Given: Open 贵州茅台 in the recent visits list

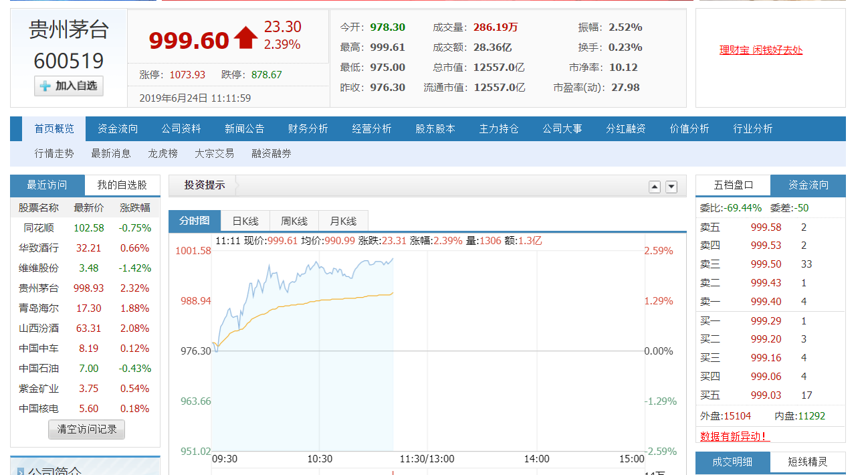Looking at the screenshot, I should click(x=39, y=288).
